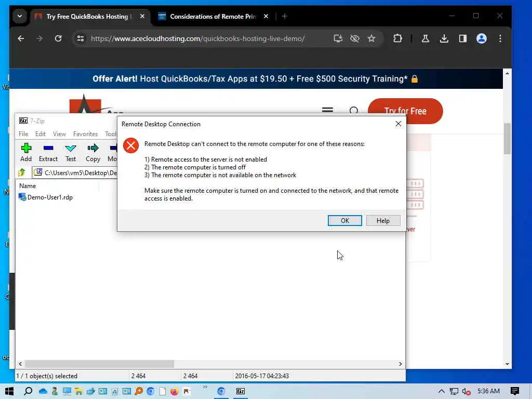Image resolution: width=532 pixels, height=399 pixels.
Task: Close the Considerations of Remote Printing tab
Action: 266,16
